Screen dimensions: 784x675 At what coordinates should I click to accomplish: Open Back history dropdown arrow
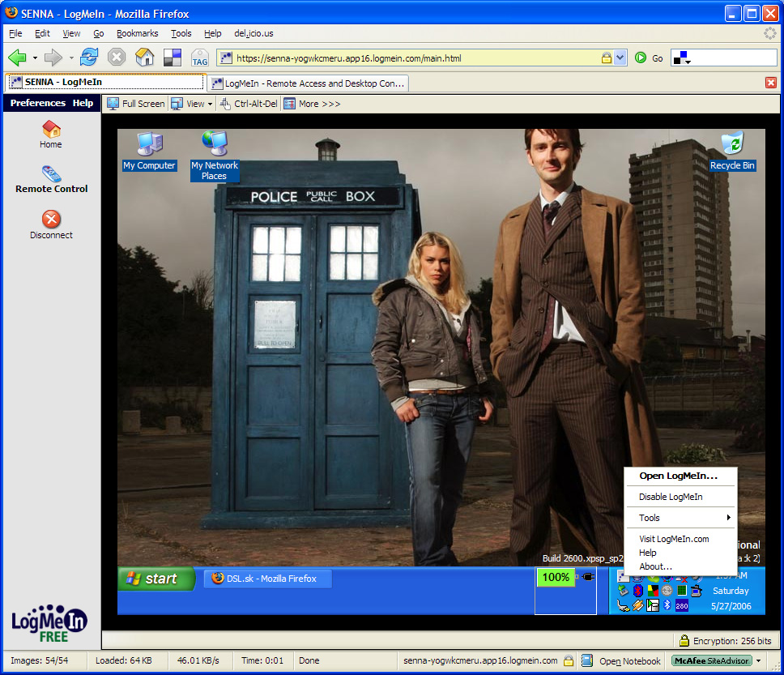35,58
